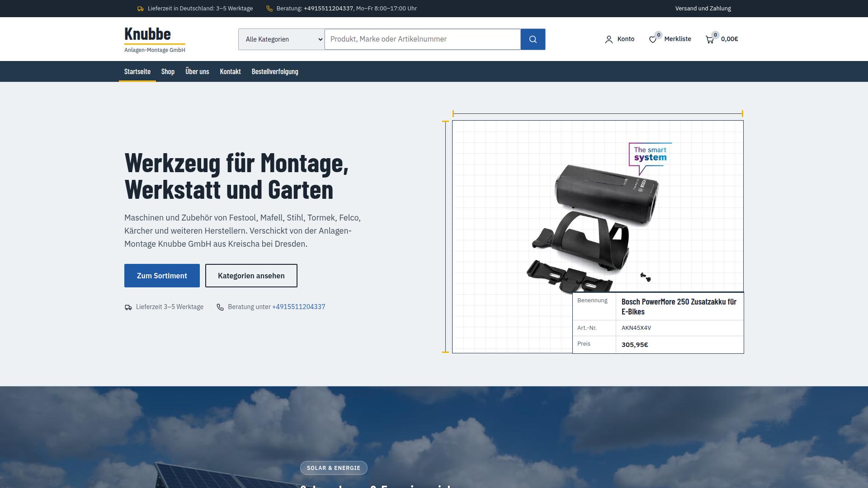Click The smart system badge on product image

(x=650, y=158)
